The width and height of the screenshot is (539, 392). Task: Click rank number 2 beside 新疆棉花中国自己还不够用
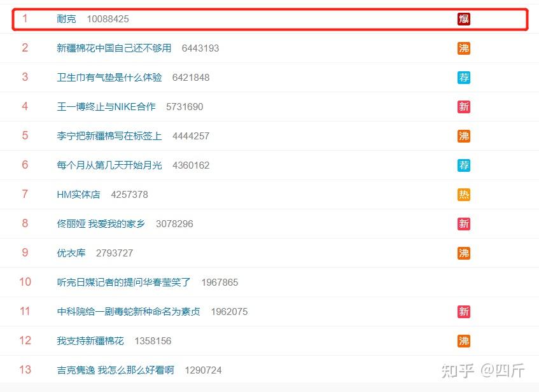tap(25, 48)
